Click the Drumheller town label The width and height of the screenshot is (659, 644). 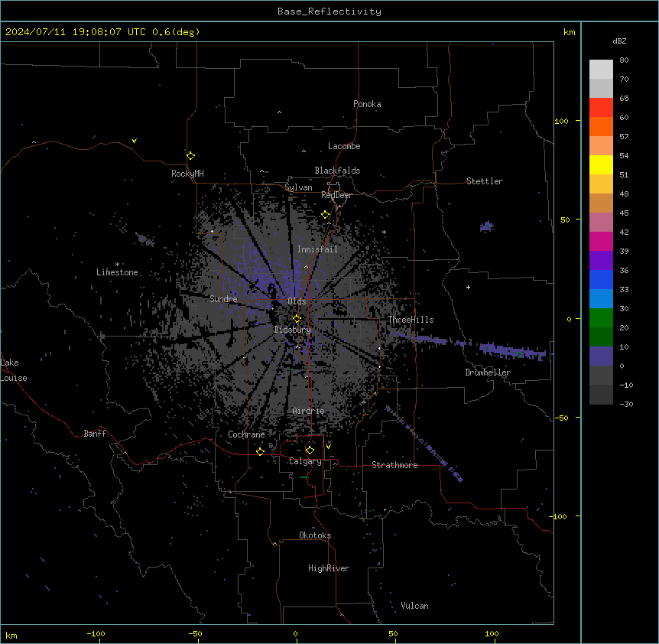(x=488, y=372)
